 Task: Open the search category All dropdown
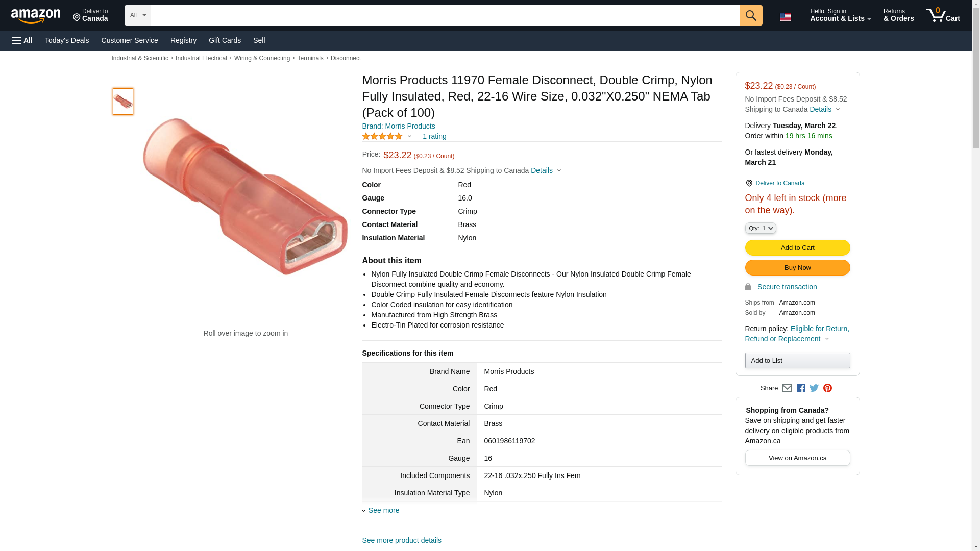tap(137, 15)
